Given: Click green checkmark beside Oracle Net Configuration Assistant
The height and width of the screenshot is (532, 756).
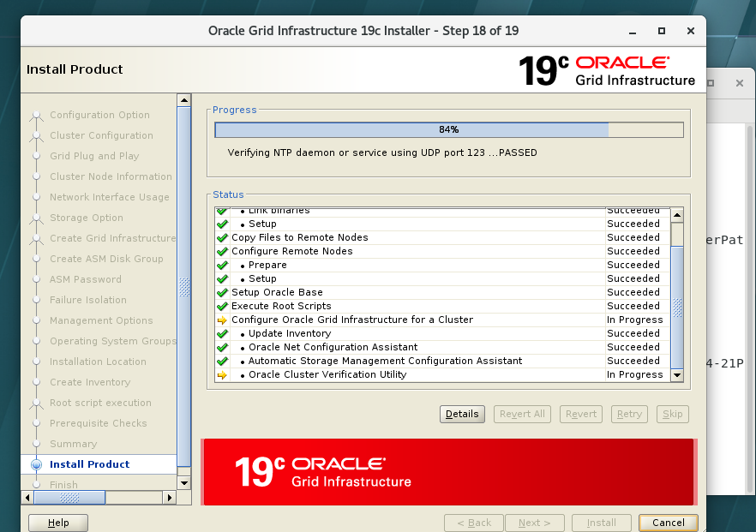Looking at the screenshot, I should (x=222, y=347).
